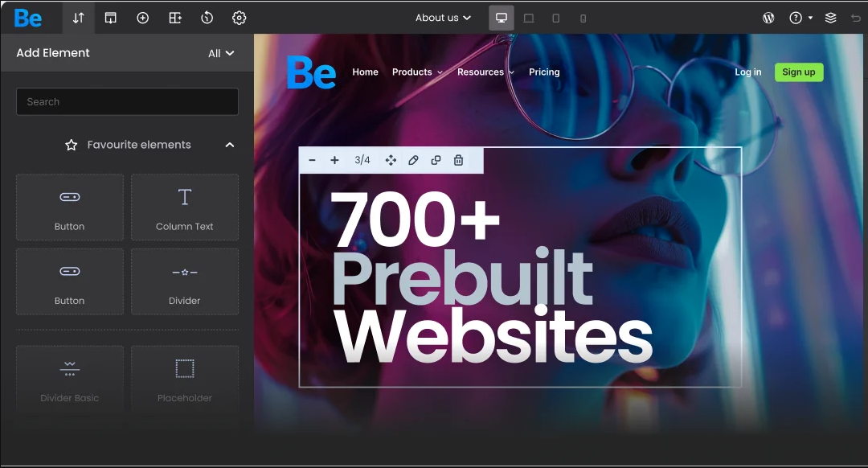Increase column width with the plus button

(x=334, y=160)
